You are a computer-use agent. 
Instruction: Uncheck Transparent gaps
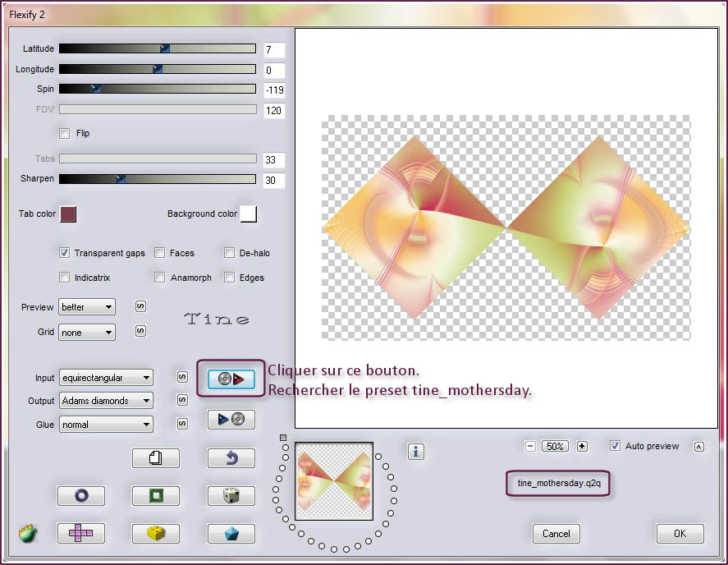[65, 253]
